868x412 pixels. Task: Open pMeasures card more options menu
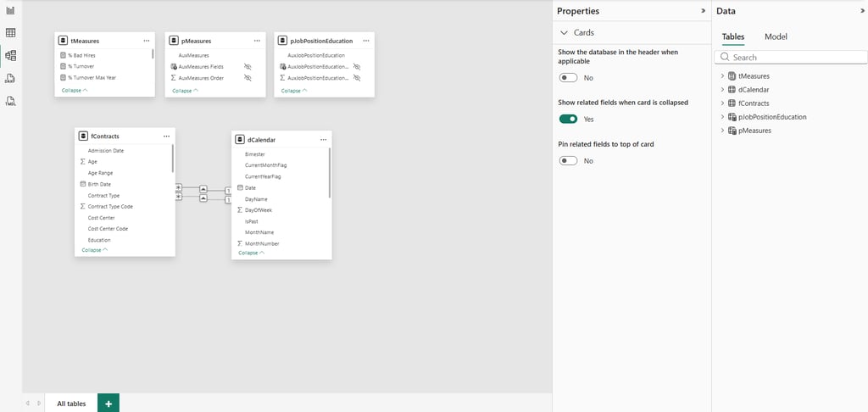pos(257,41)
